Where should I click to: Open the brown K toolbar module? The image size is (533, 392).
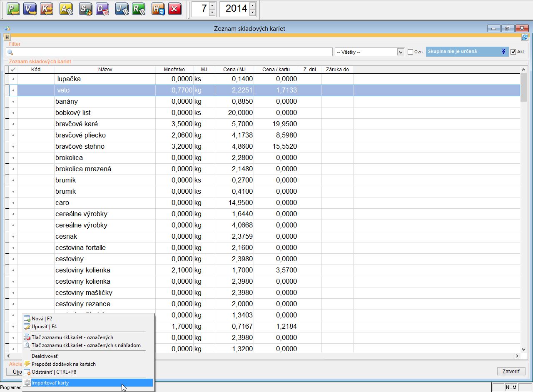[47, 9]
